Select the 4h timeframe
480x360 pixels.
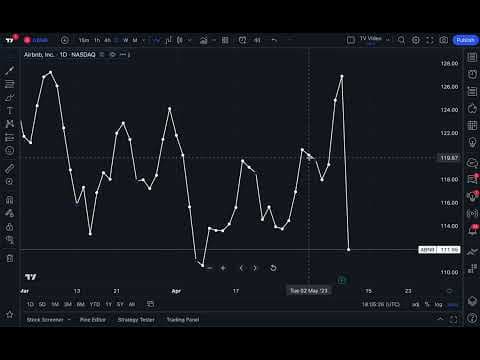pyautogui.click(x=107, y=40)
